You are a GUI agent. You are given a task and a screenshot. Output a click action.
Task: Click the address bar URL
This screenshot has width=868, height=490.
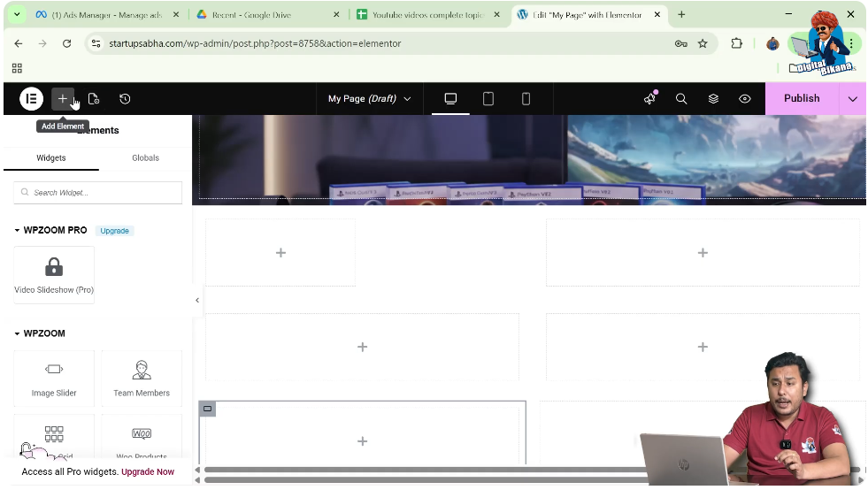click(x=255, y=43)
